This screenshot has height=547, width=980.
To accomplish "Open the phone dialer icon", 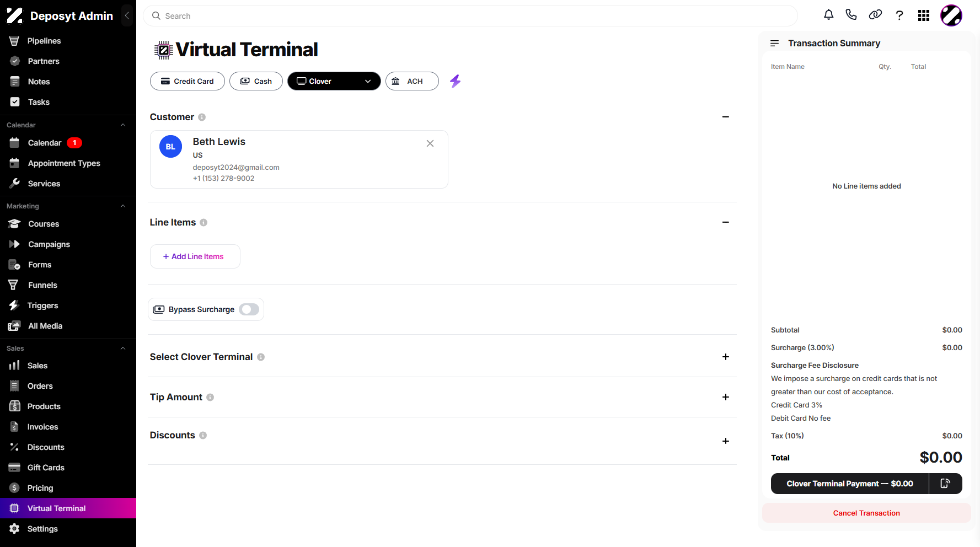I will [852, 15].
